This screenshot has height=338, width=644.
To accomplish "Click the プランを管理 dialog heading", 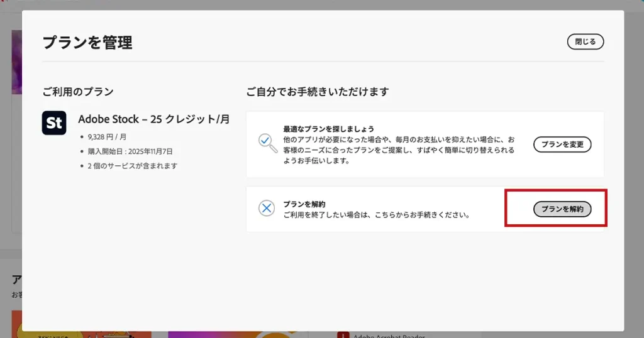I will [x=87, y=43].
